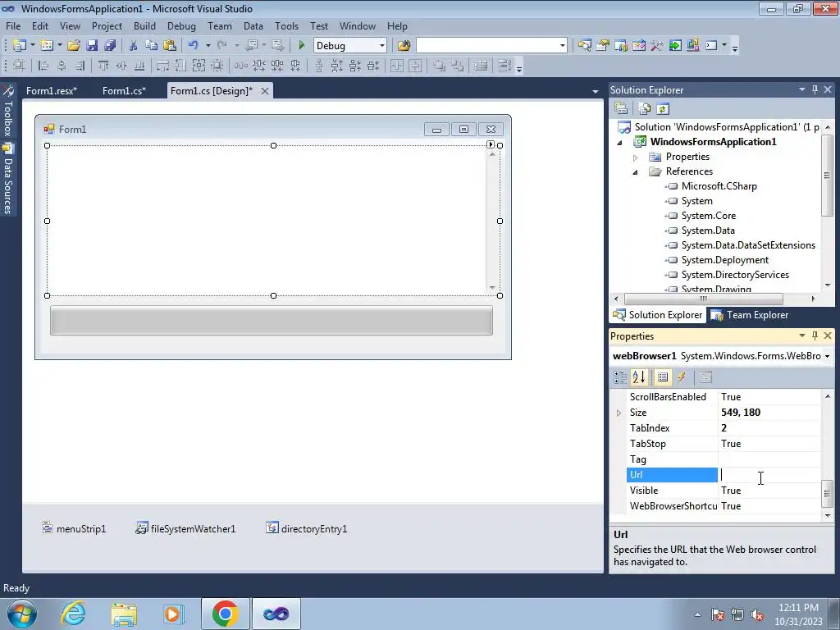Open the Data Sources side tab
This screenshot has width=840, height=630.
click(x=8, y=178)
